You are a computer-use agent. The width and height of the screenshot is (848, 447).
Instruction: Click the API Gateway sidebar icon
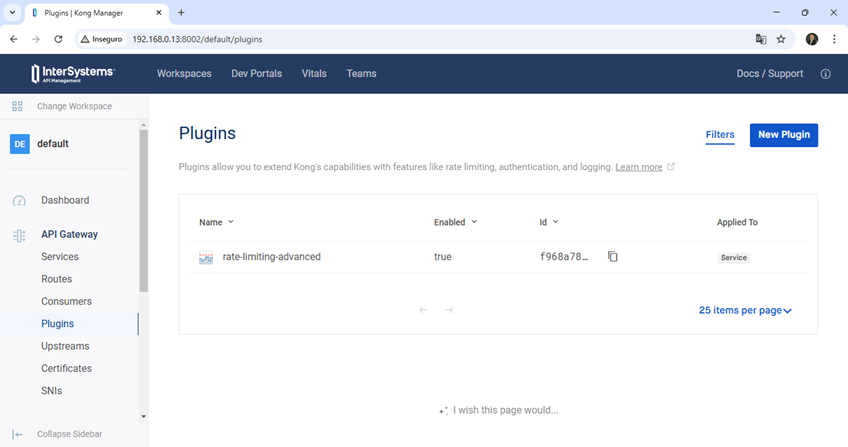pyautogui.click(x=19, y=235)
